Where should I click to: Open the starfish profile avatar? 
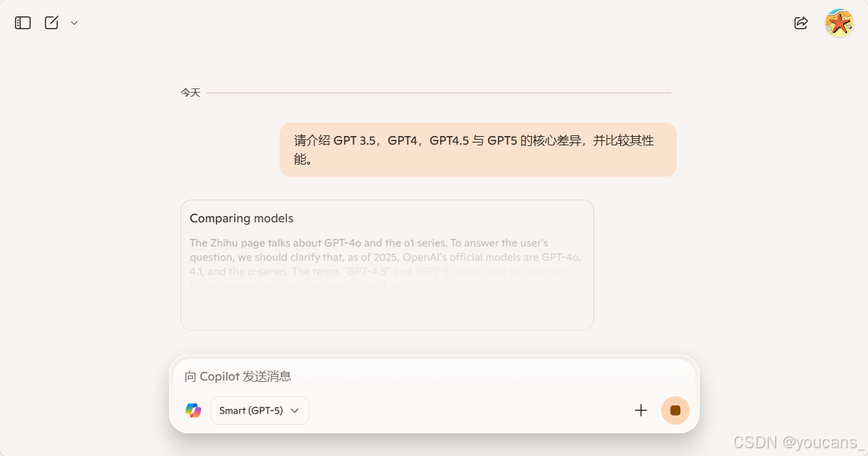[x=839, y=23]
